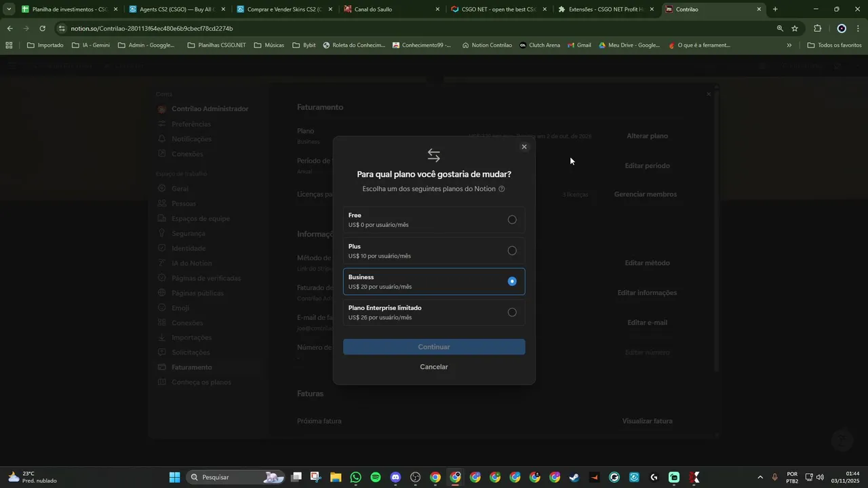Open the Gmail bookmark
The width and height of the screenshot is (868, 488).
tap(579, 45)
